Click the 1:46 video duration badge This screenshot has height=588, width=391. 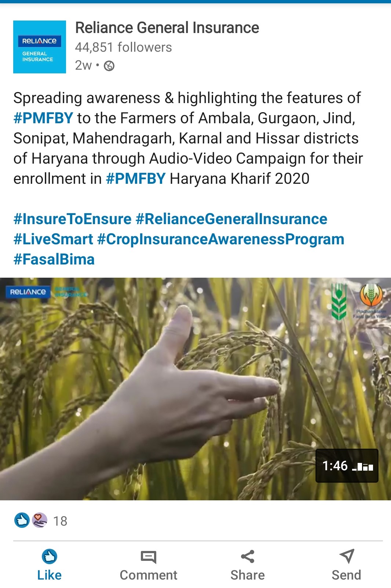tap(347, 466)
